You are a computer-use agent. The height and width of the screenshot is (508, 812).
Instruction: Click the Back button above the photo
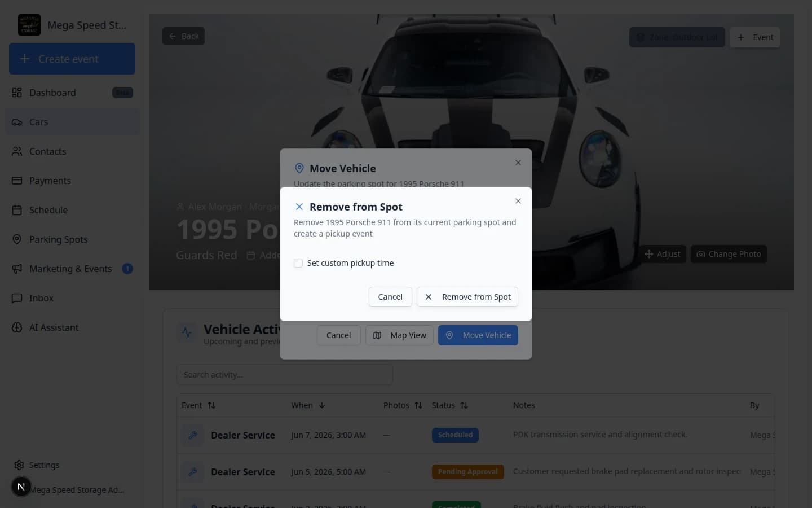pos(184,36)
